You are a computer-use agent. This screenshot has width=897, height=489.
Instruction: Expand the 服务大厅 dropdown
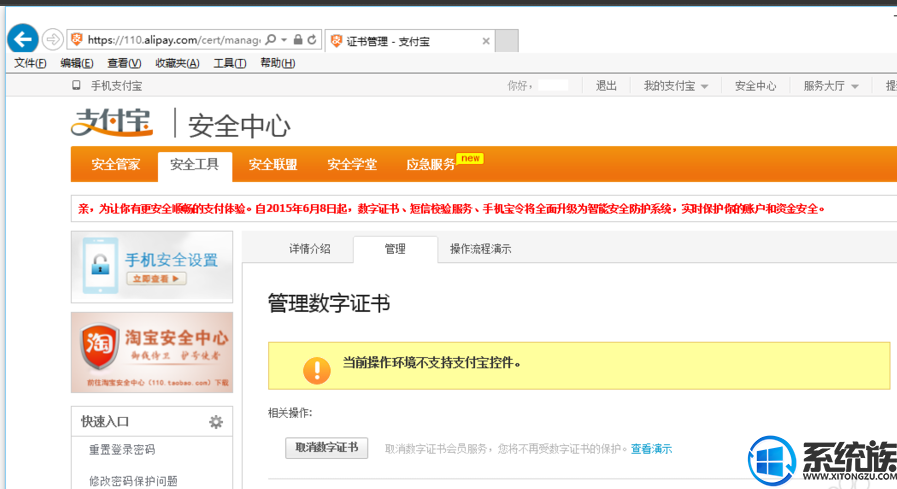(831, 86)
